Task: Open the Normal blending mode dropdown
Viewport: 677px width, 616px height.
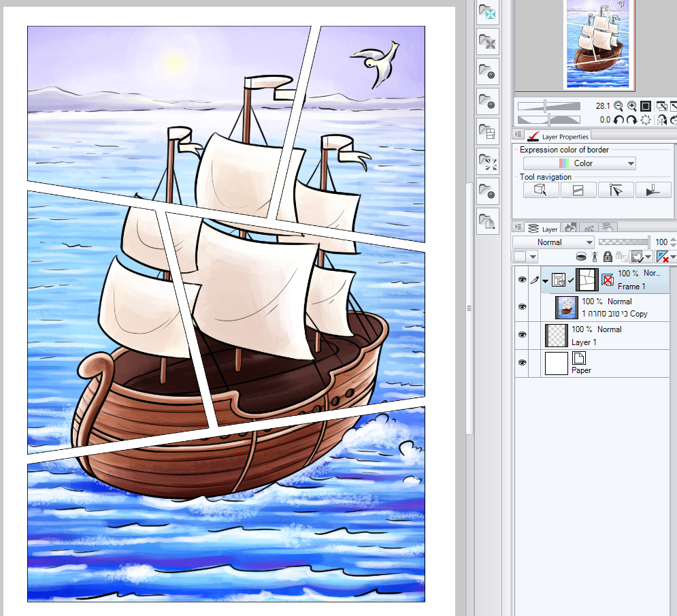Action: click(555, 242)
